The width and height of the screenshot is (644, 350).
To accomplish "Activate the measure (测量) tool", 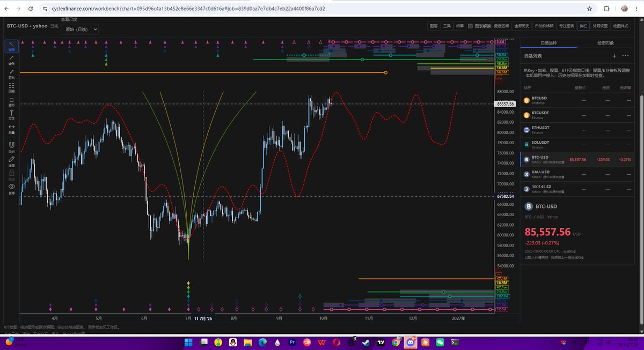I will pos(11,129).
